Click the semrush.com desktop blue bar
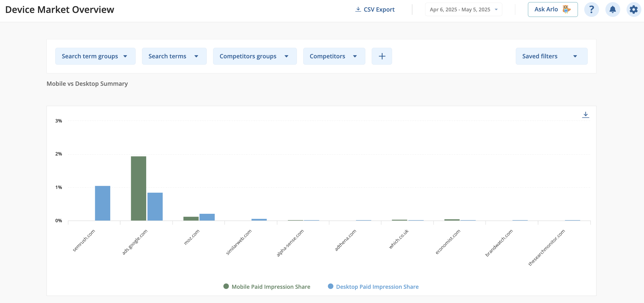The image size is (644, 303). pos(103,203)
